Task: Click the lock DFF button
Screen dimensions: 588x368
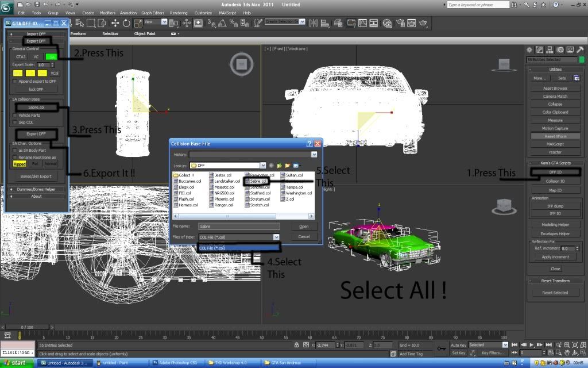Action: [36, 89]
